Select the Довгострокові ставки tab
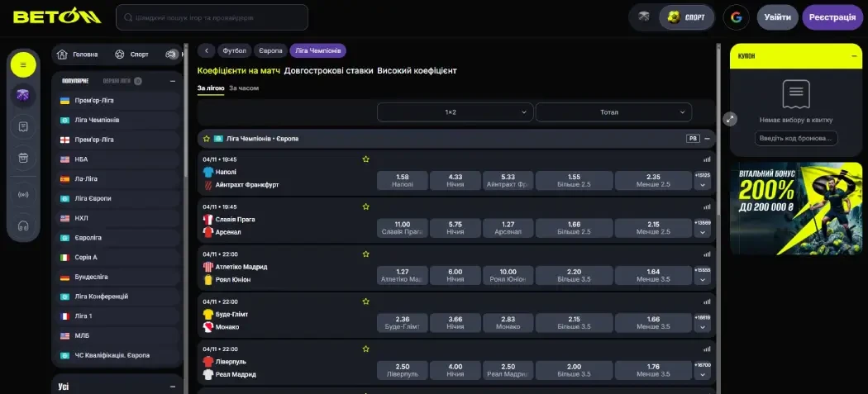868x394 pixels. pos(328,71)
